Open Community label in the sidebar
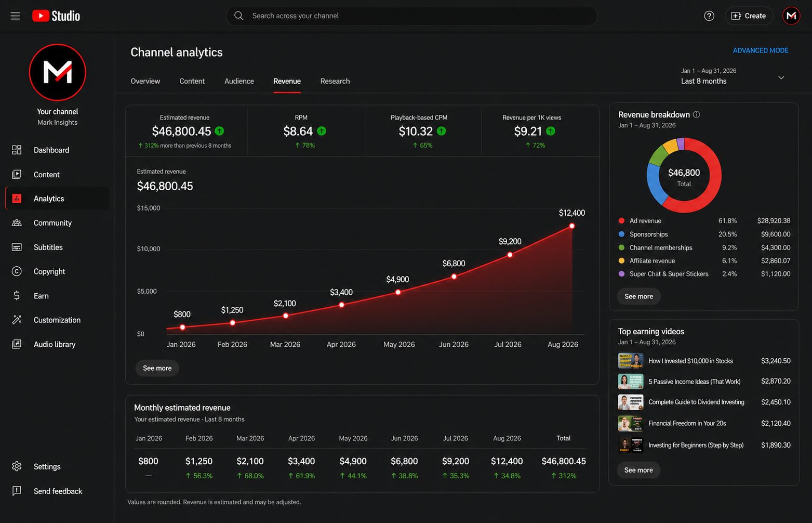The image size is (812, 523). click(x=52, y=223)
